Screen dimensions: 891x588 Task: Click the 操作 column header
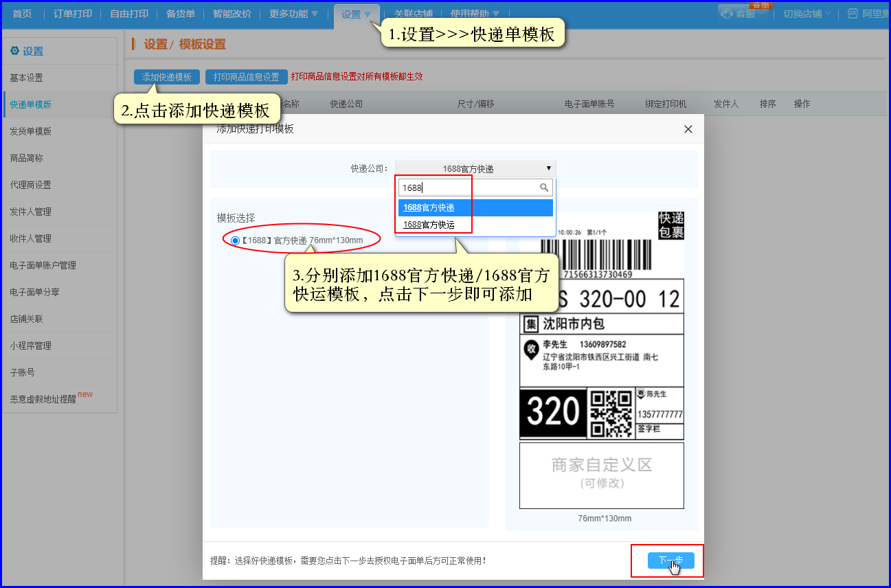pyautogui.click(x=802, y=104)
